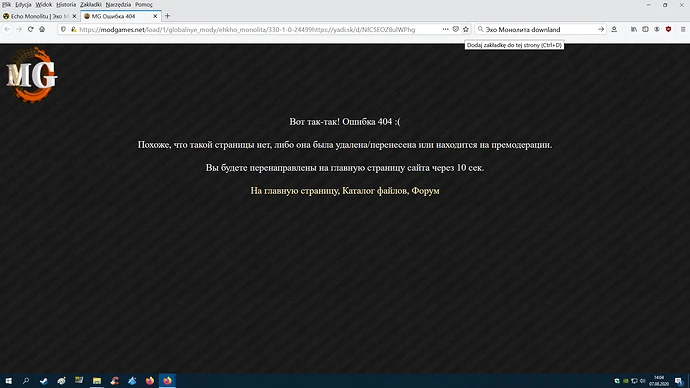Viewport: 690px width, 388px height.
Task: Close the MG Ошибка 404 tab
Action: point(155,16)
